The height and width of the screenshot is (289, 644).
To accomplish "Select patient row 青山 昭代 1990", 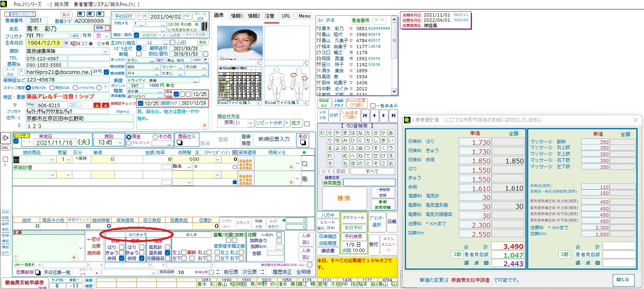I will pyautogui.click(x=354, y=35).
